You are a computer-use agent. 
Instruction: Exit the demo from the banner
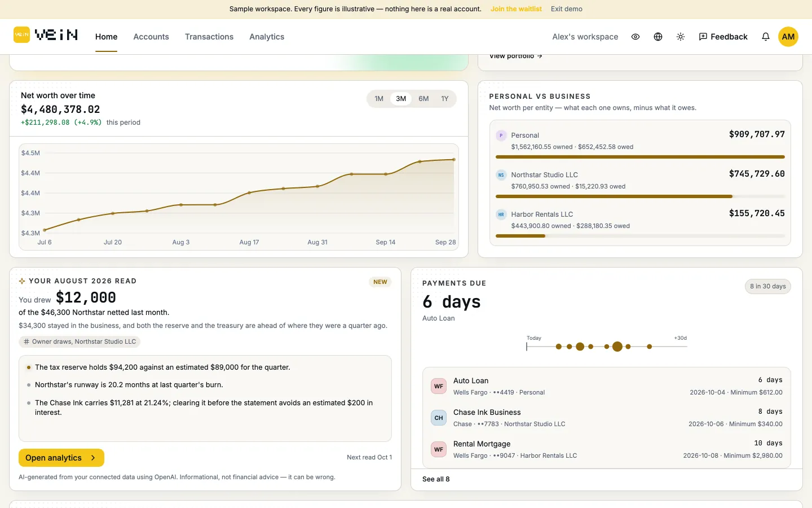(567, 9)
